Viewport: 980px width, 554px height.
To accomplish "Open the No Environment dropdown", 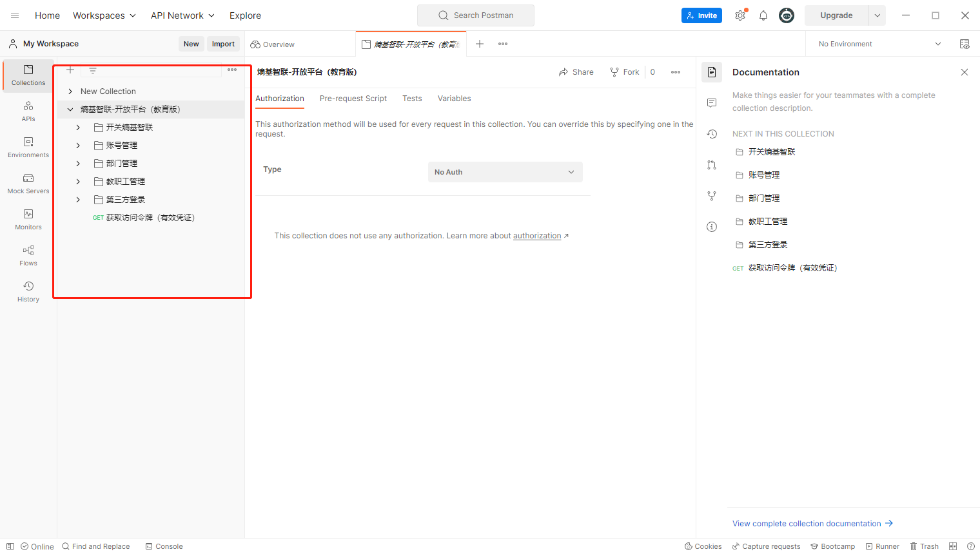I will tap(879, 44).
